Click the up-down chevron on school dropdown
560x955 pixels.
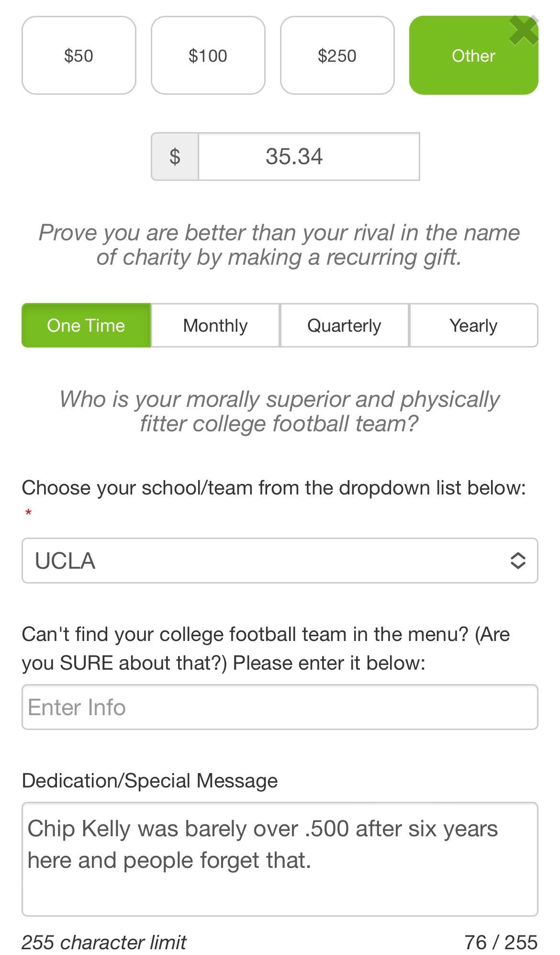(x=518, y=561)
